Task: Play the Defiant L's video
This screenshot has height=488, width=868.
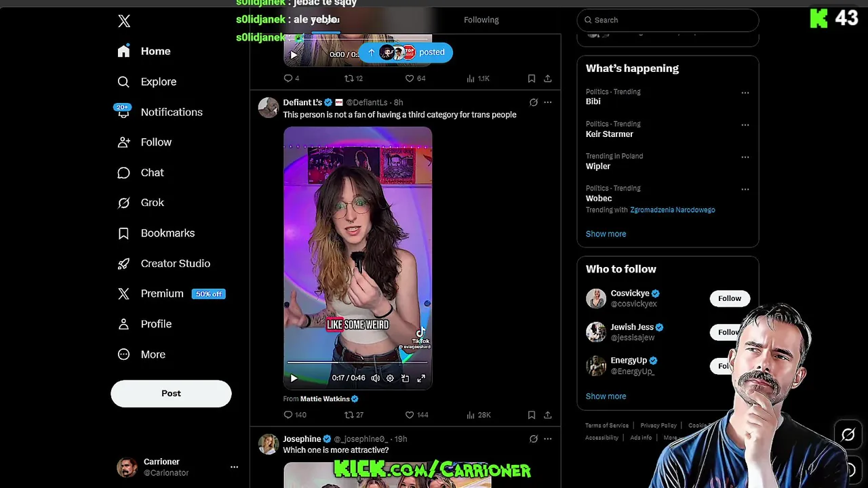Action: [x=294, y=378]
